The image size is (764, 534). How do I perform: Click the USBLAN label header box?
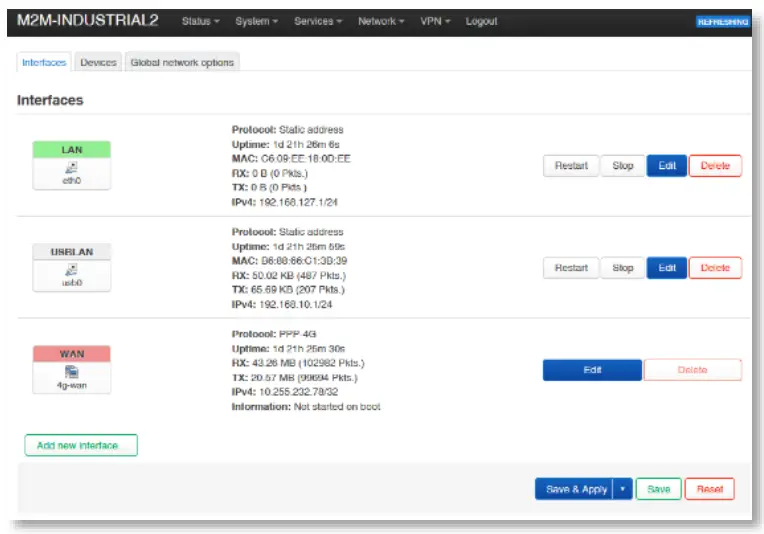click(x=72, y=252)
